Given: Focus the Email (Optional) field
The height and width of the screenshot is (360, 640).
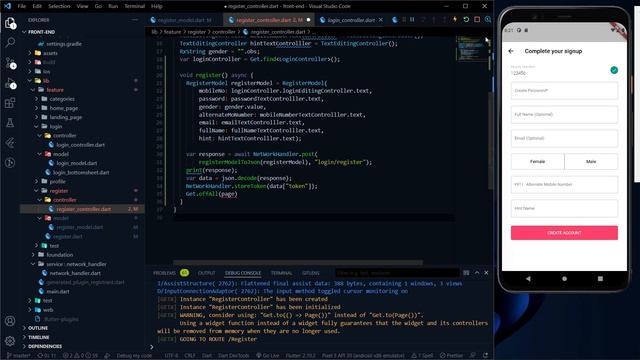Looking at the screenshot, I should (564, 138).
